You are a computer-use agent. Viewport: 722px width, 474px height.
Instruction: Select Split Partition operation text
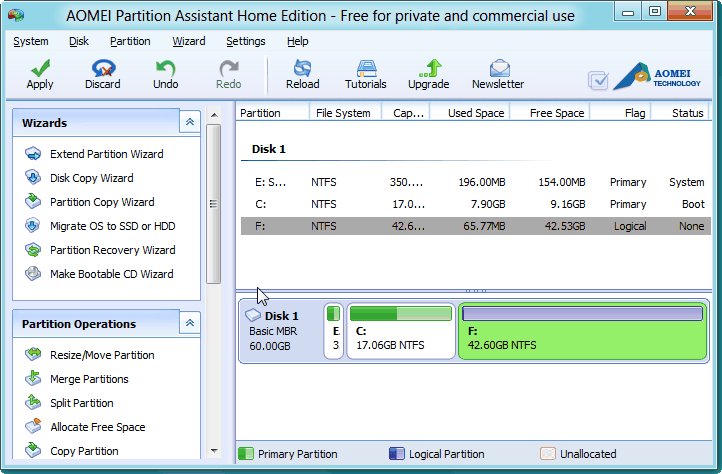pyautogui.click(x=82, y=403)
